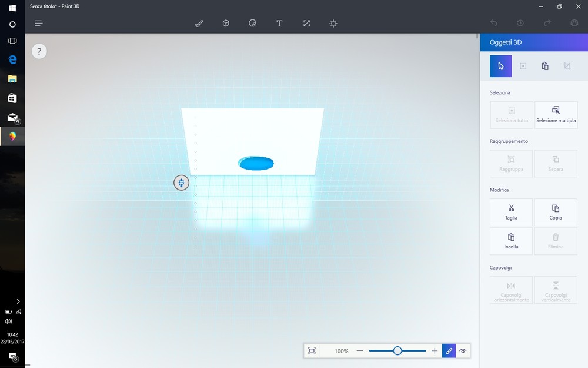
Task: Open the Remix 3D community icon
Action: coord(574,24)
